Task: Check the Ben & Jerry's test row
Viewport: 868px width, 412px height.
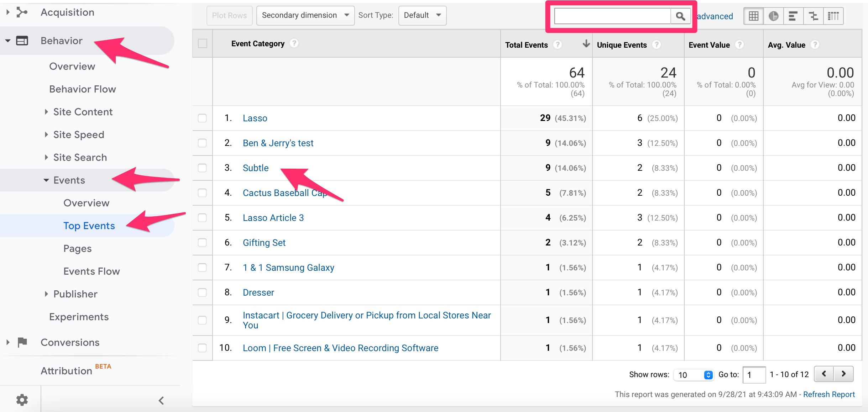Action: 202,143
